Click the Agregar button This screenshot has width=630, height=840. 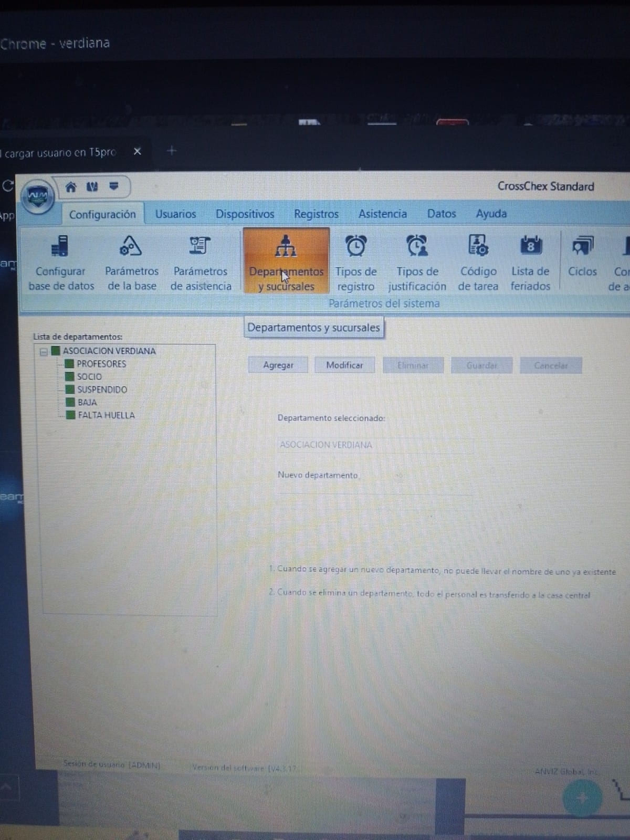coord(278,365)
